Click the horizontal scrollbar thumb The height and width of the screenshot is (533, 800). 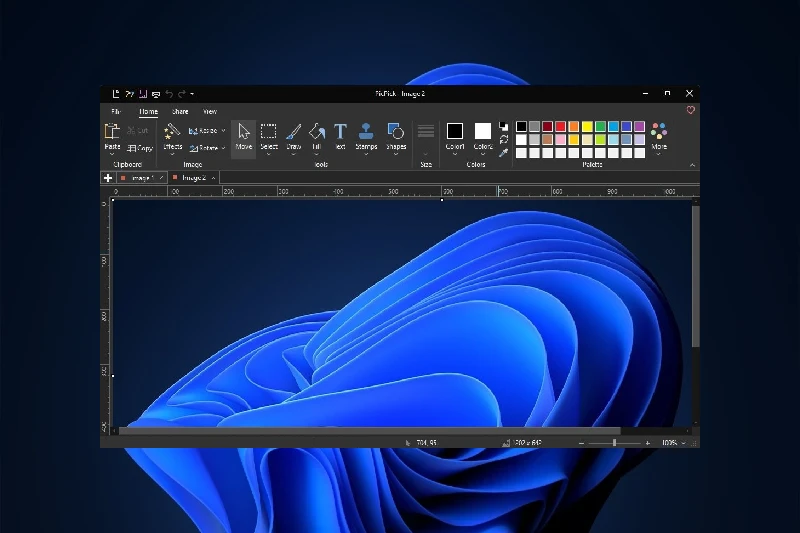tap(369, 432)
